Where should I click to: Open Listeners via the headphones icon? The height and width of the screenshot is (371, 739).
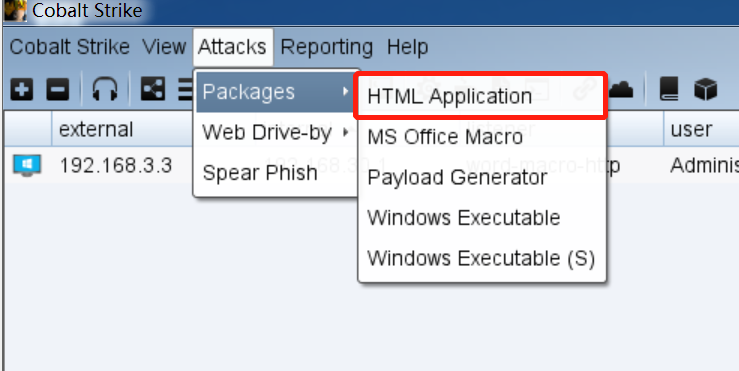coord(105,89)
